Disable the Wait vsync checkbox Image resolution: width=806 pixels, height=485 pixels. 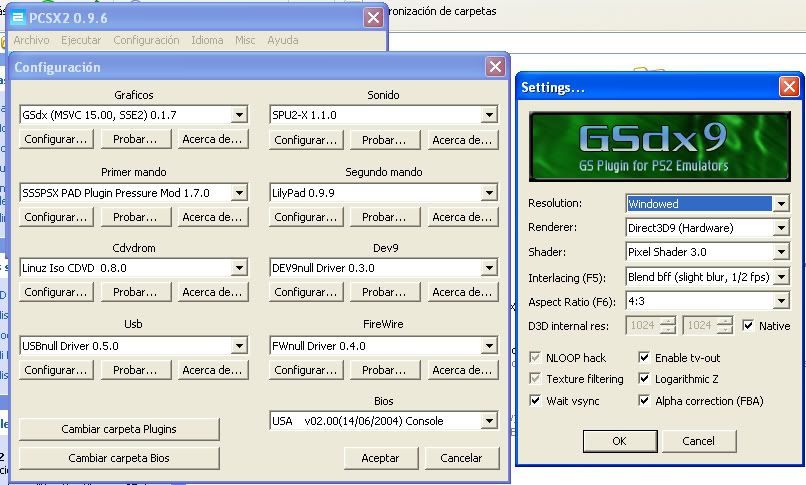point(535,400)
